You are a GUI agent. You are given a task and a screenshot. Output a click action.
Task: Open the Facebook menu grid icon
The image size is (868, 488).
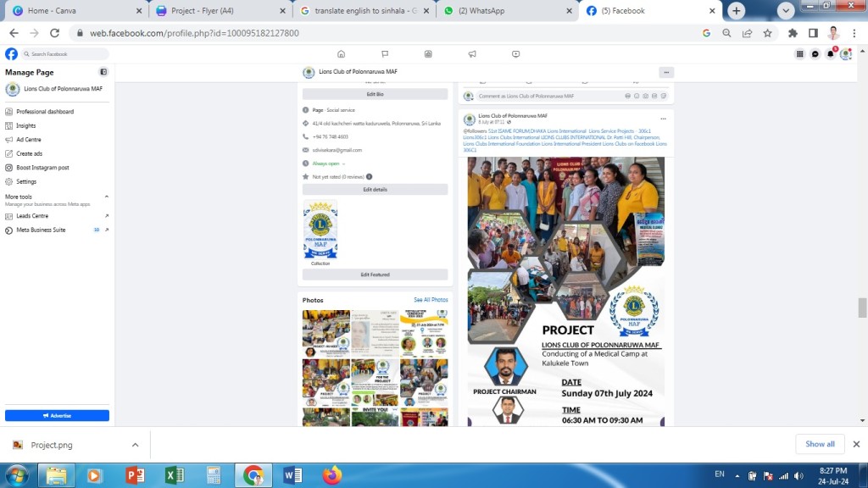pyautogui.click(x=799, y=54)
